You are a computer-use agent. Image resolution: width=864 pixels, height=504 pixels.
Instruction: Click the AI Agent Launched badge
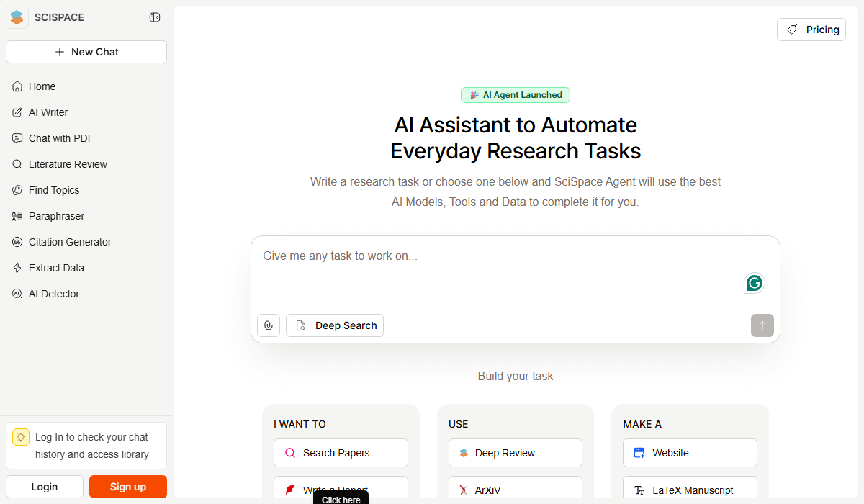click(x=516, y=95)
